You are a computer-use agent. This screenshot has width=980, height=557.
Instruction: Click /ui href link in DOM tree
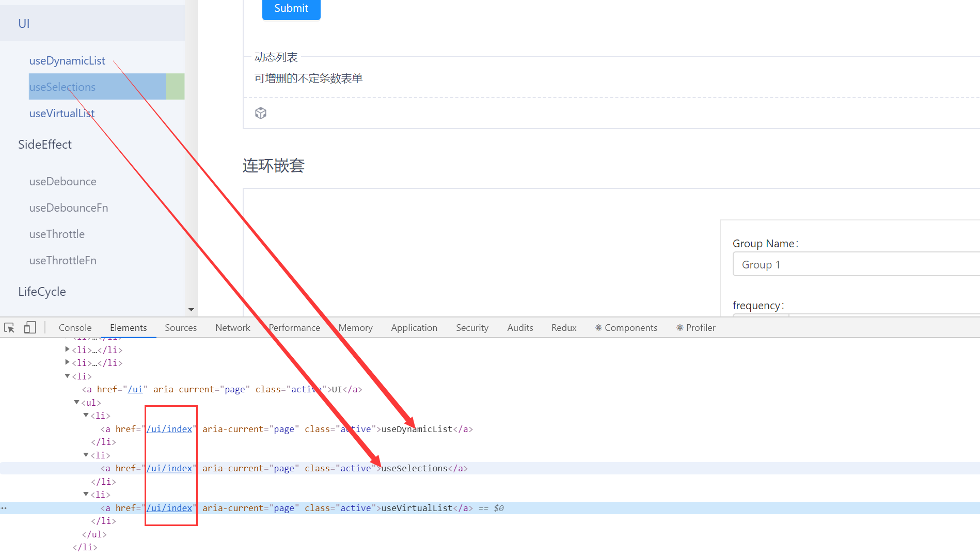(135, 389)
